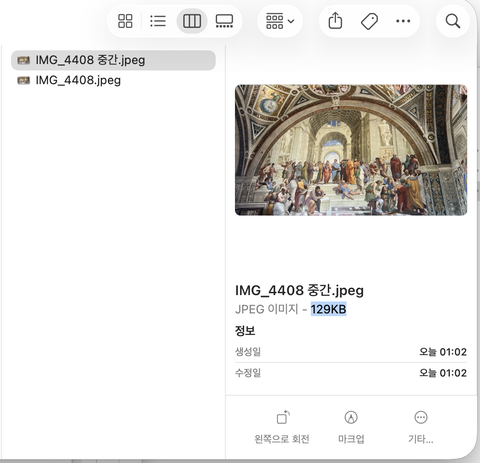The image size is (480, 463).
Task: Click the 정보 section heading
Action: [x=245, y=331]
